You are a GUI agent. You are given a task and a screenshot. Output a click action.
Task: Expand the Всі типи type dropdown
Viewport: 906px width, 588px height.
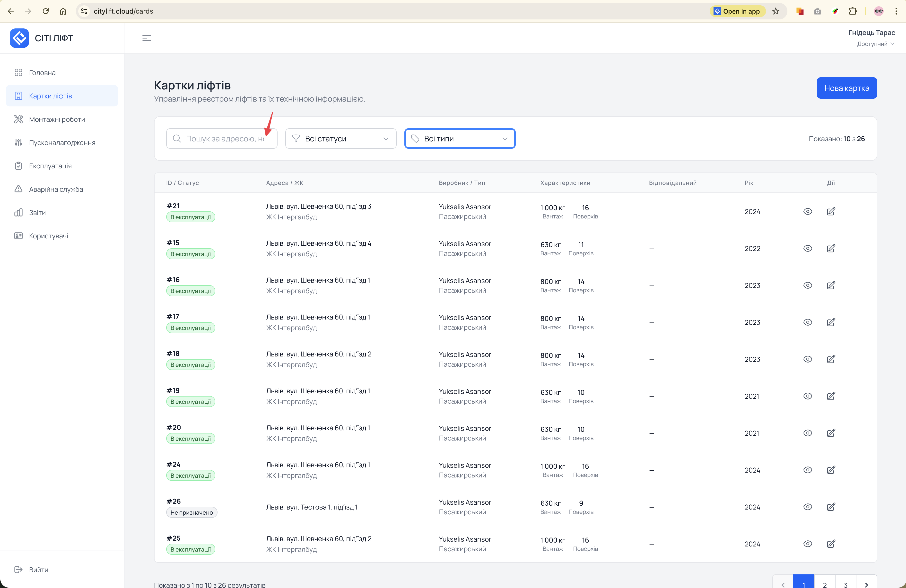pyautogui.click(x=460, y=138)
